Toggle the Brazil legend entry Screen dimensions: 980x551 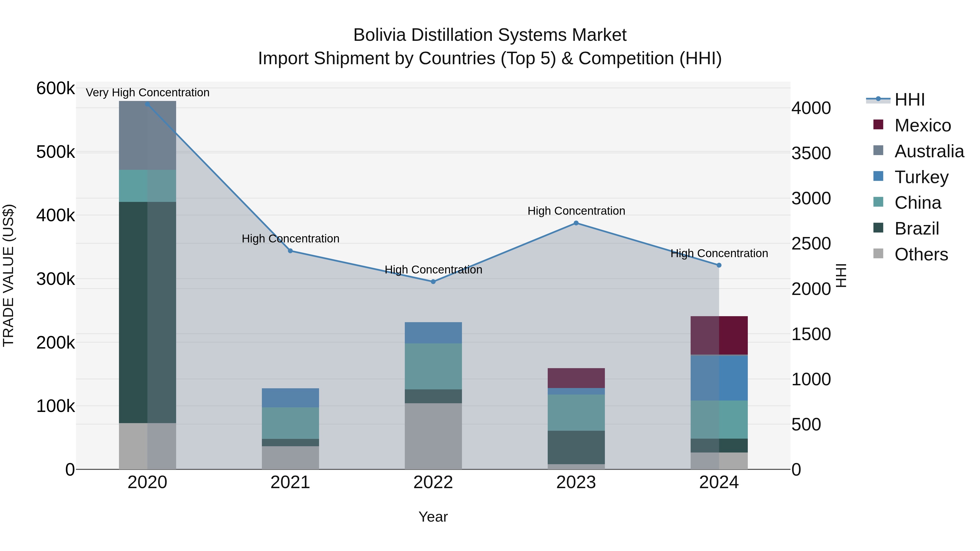[x=906, y=229]
